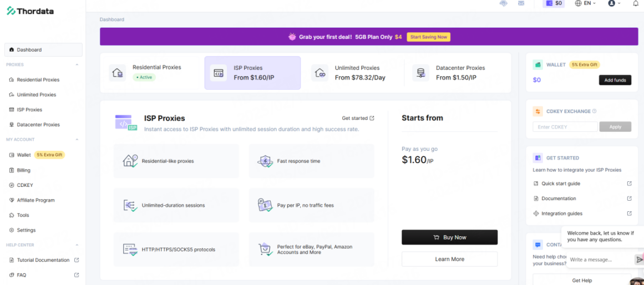Click the Start Saving Now banner button

(x=428, y=37)
